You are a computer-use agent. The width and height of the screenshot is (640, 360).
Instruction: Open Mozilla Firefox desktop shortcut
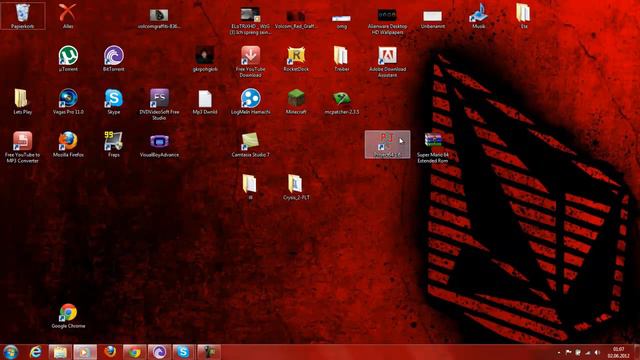point(68,144)
